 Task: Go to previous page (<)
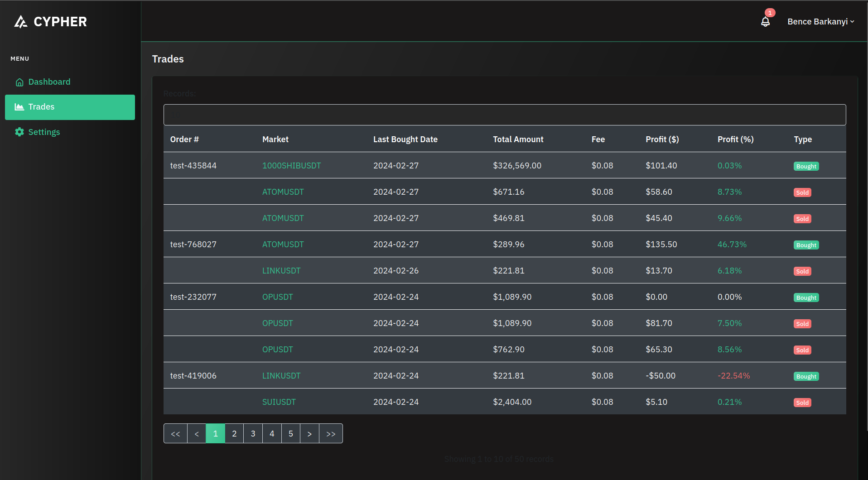(x=197, y=434)
